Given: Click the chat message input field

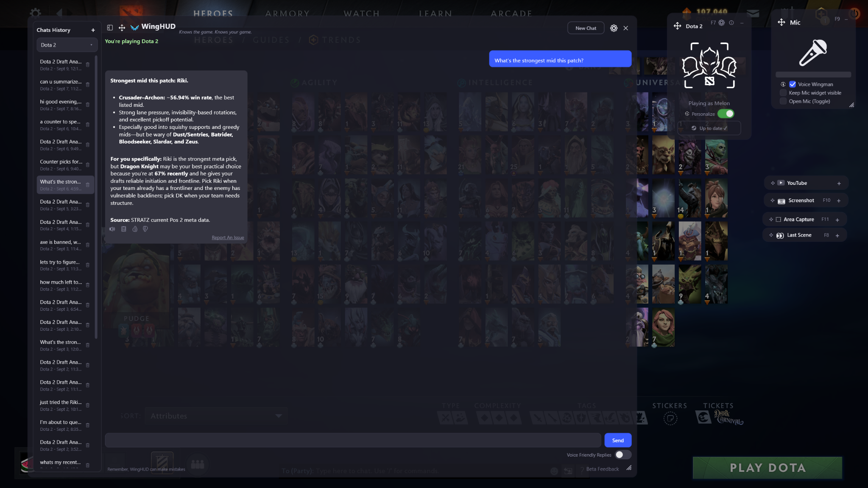Looking at the screenshot, I should tap(353, 440).
